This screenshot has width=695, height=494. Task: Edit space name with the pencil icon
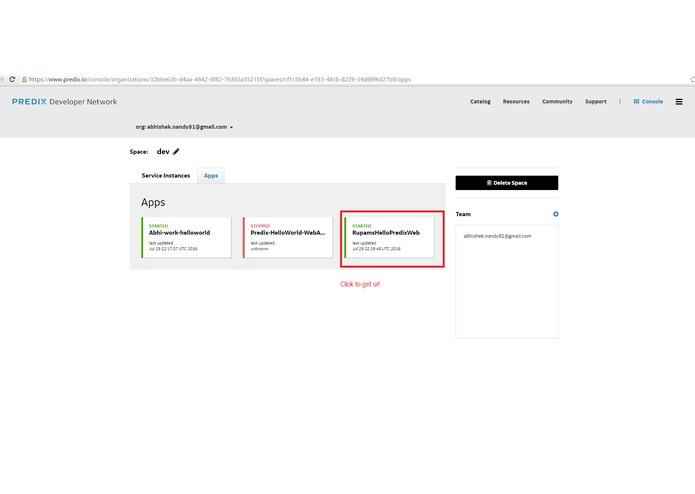pos(176,152)
